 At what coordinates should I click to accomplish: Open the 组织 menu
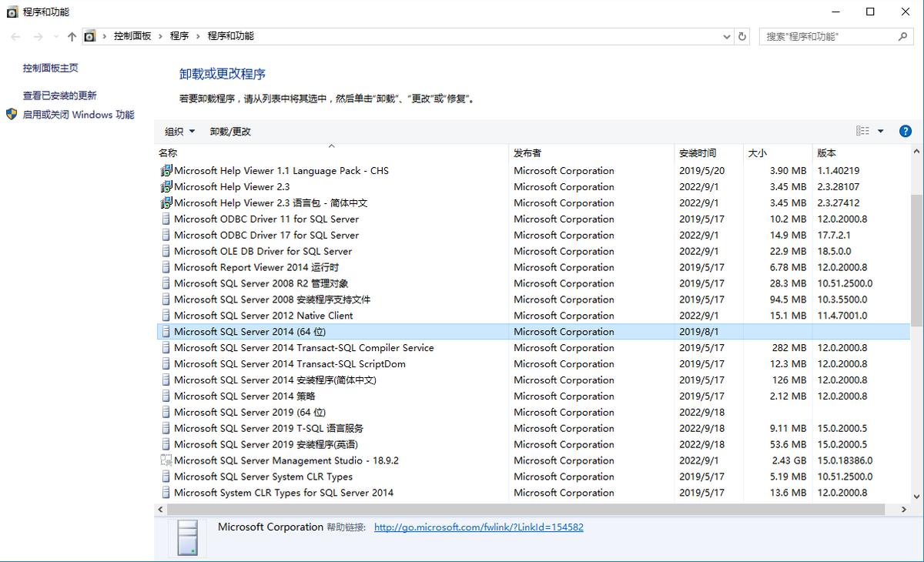click(x=180, y=132)
